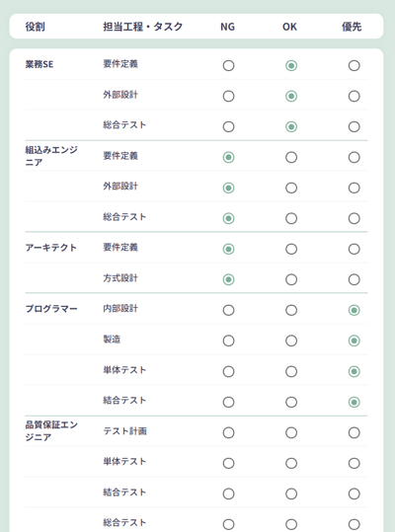Mark プログラマー 内部設計 as NG
The image size is (395, 532).
[228, 310]
